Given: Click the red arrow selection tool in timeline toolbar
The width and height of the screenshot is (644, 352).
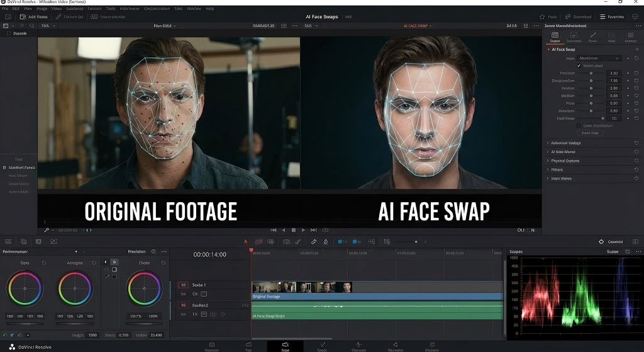Looking at the screenshot, I should (246, 241).
